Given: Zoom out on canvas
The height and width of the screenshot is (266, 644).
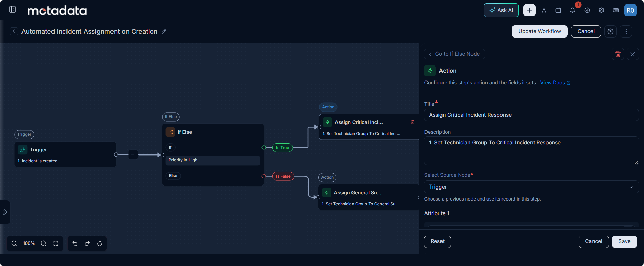Looking at the screenshot, I should (44, 243).
